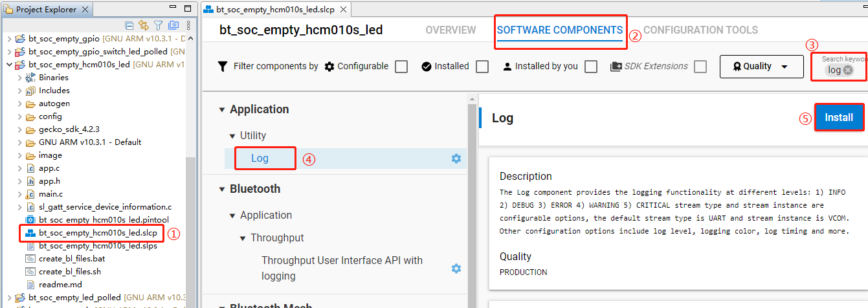Collapse the Application category
Viewport: 868px width, 308px height.
tap(223, 110)
